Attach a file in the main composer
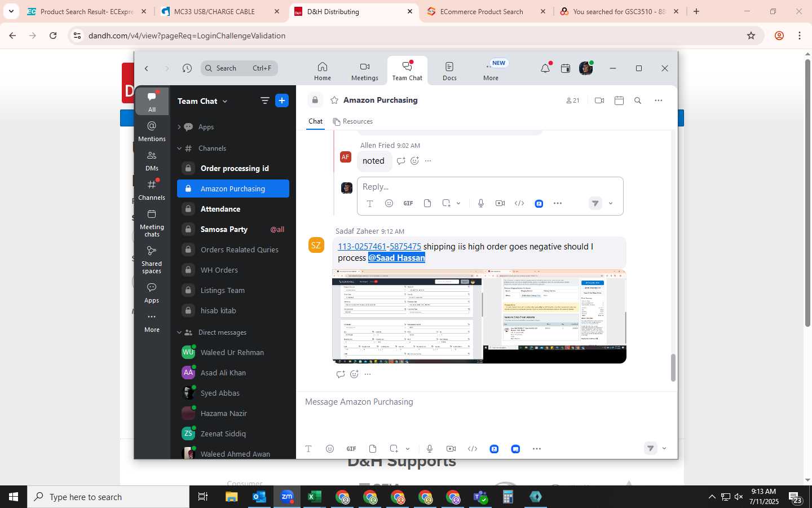This screenshot has width=812, height=508. click(x=373, y=449)
